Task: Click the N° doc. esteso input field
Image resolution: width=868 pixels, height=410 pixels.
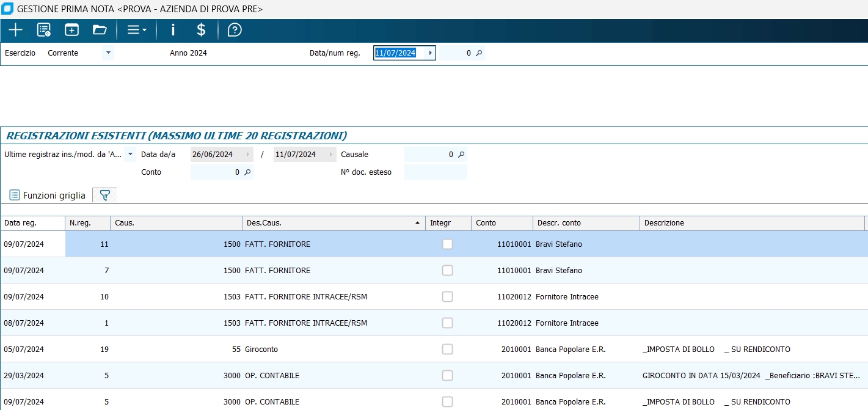Action: pos(436,172)
